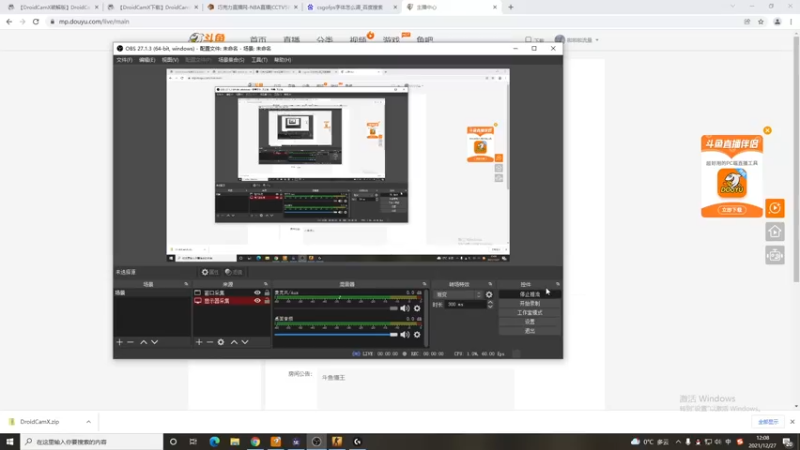
Task: Click the 桌面音频 blue volume slider
Action: click(336, 335)
